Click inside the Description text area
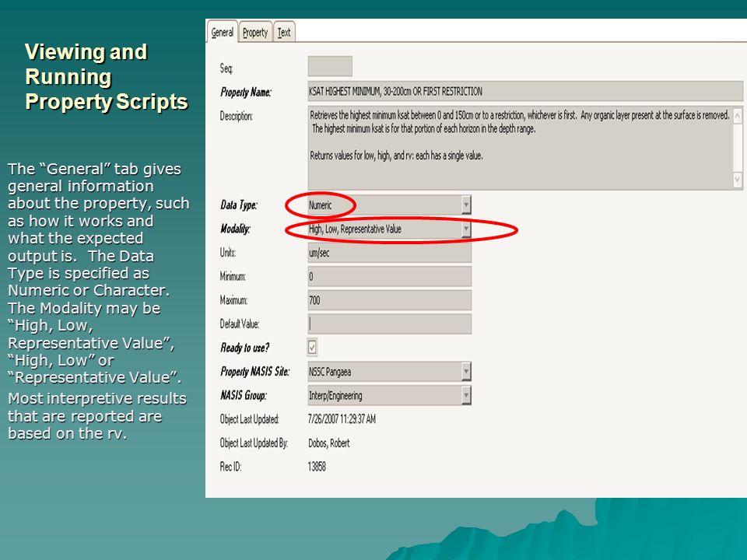 [521, 148]
